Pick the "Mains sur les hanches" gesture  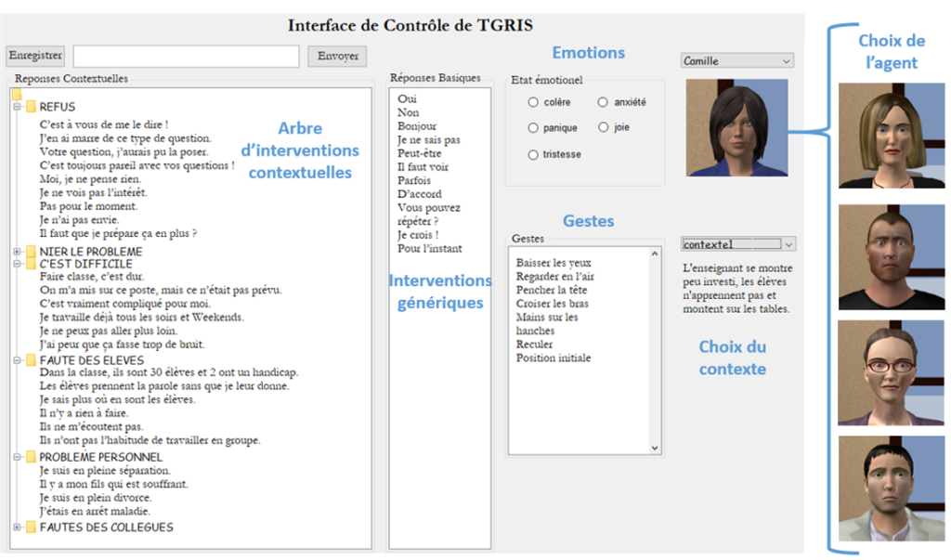547,324
